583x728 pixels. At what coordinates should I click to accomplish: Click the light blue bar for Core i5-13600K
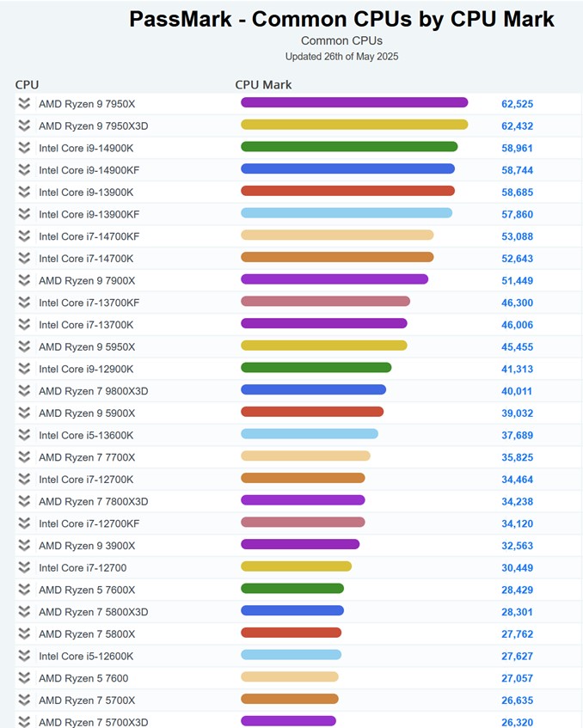click(310, 434)
